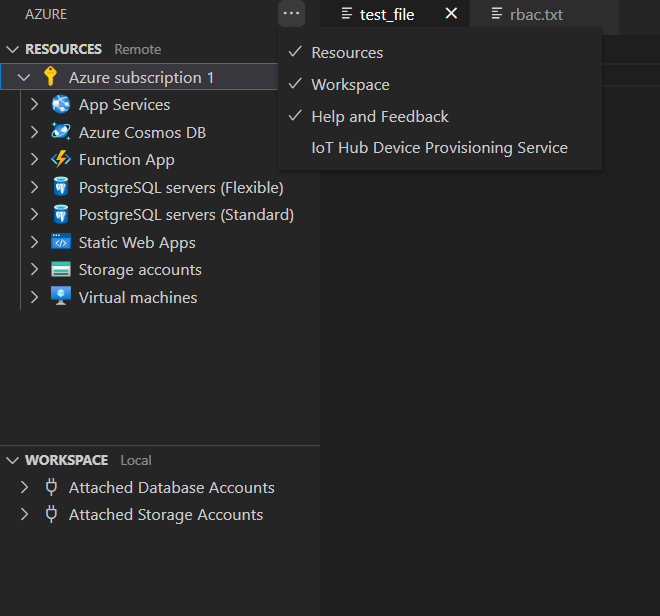Click the RESOURCES section header title

coord(64,49)
